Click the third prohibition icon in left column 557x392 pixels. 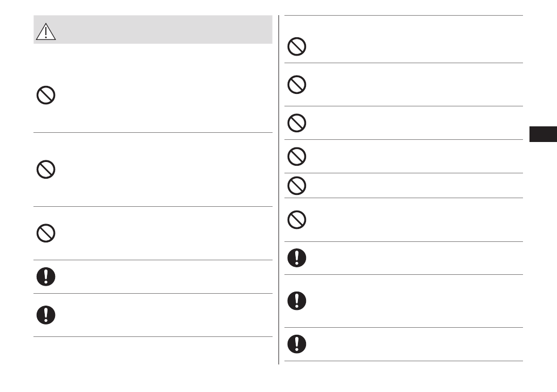coord(45,233)
